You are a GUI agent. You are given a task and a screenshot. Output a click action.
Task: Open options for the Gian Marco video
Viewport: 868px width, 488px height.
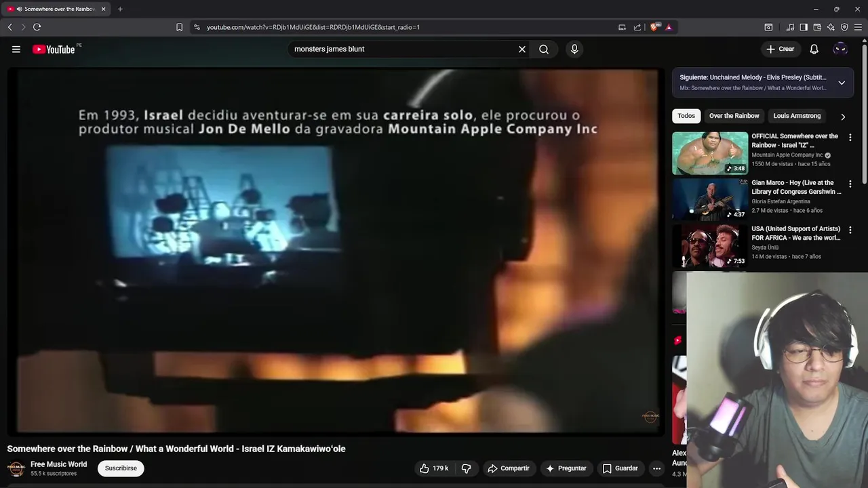click(850, 184)
